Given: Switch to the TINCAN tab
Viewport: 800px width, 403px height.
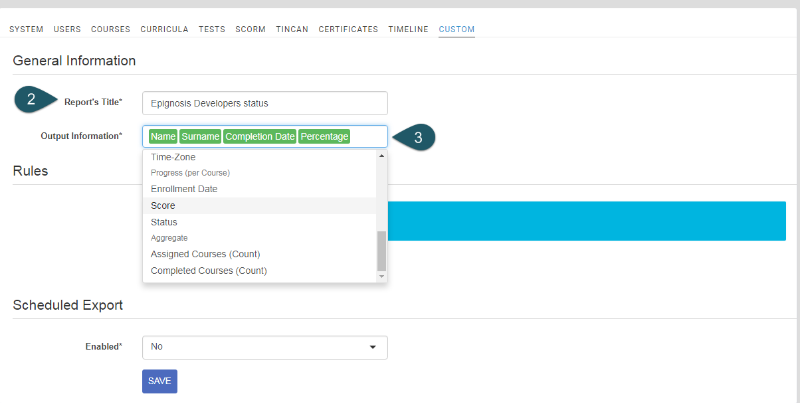Looking at the screenshot, I should click(292, 29).
